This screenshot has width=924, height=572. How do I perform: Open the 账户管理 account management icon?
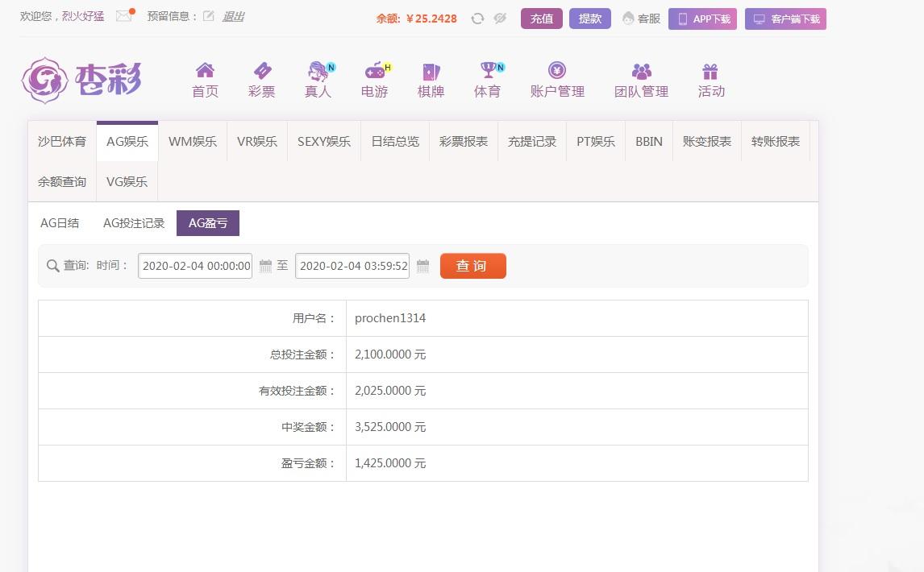point(556,78)
